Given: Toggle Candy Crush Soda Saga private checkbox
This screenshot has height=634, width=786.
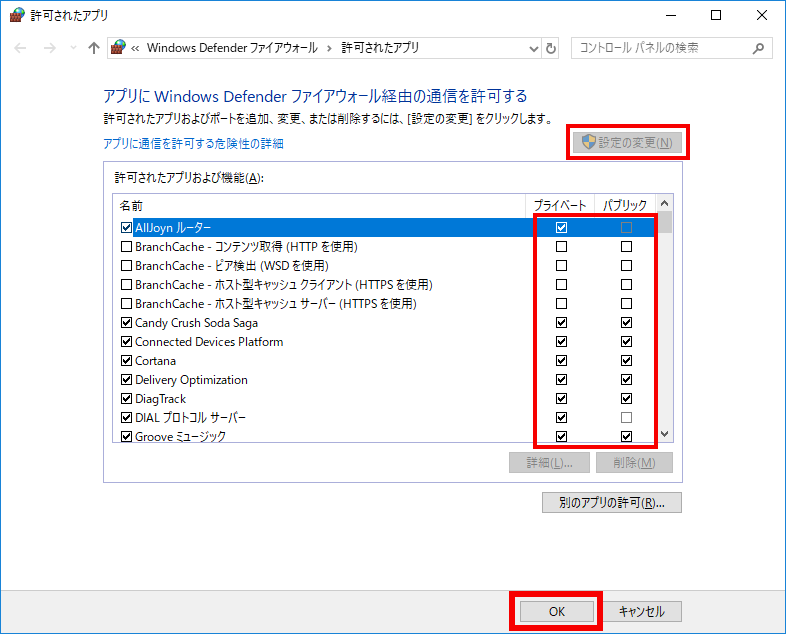Looking at the screenshot, I should tap(561, 322).
